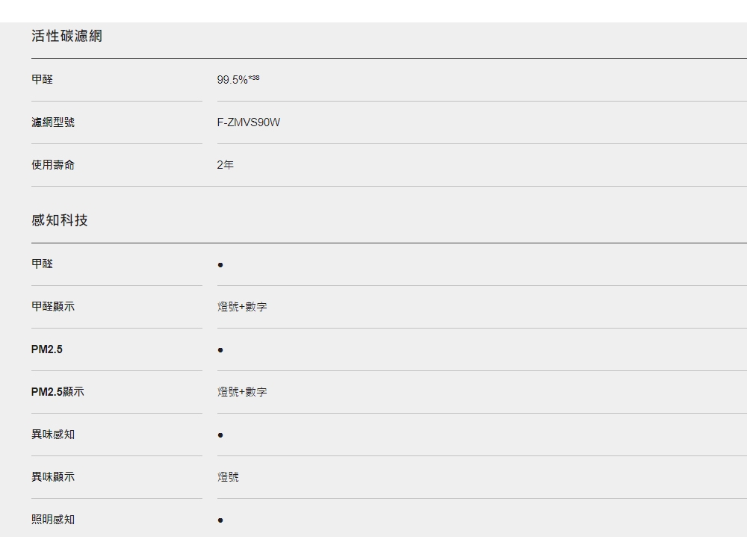Select the 照明感知 row label
The image size is (747, 560).
(53, 520)
